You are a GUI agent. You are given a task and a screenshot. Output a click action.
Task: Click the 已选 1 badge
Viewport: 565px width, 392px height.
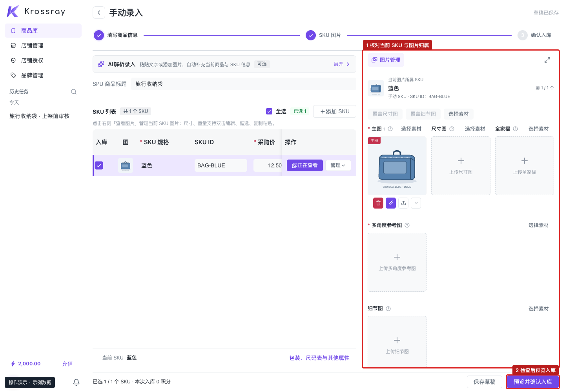300,111
